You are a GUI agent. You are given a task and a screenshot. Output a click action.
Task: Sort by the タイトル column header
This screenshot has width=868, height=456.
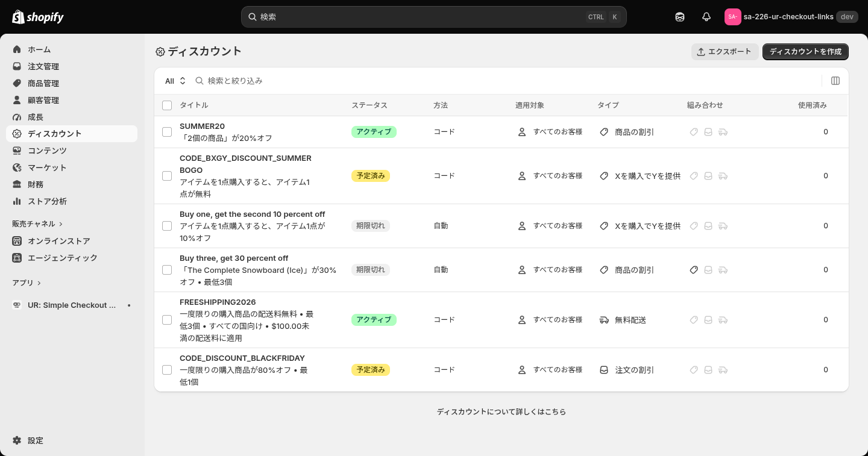coord(194,105)
